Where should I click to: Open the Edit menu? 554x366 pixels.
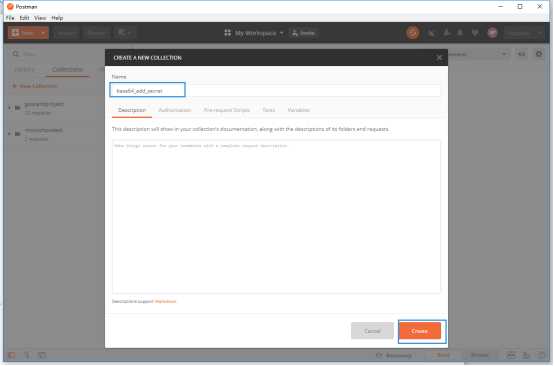24,18
